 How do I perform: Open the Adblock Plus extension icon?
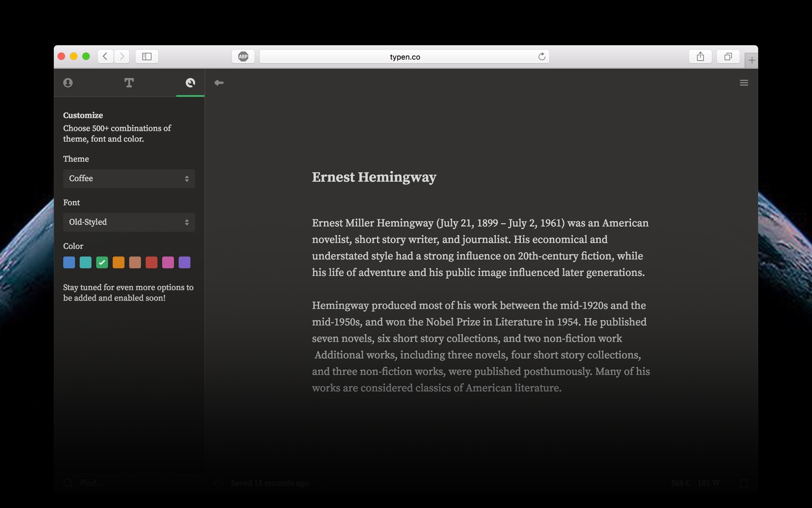243,56
